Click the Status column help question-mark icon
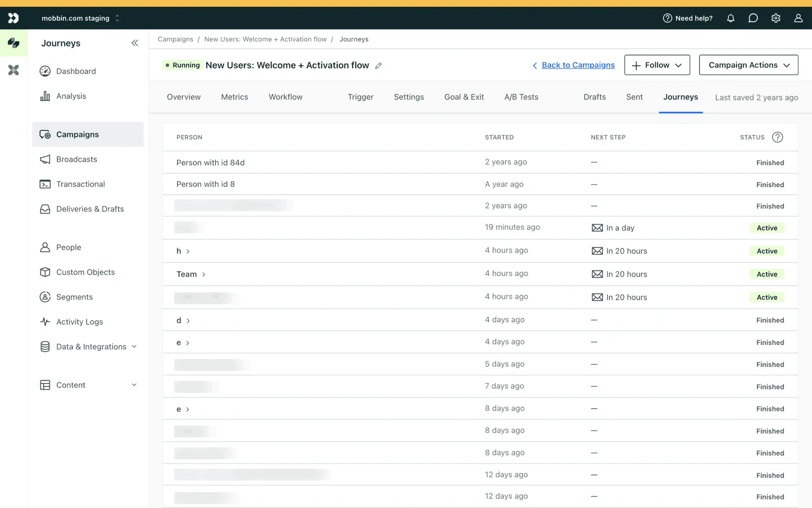Screen dimensions: 812x508 tap(777, 137)
